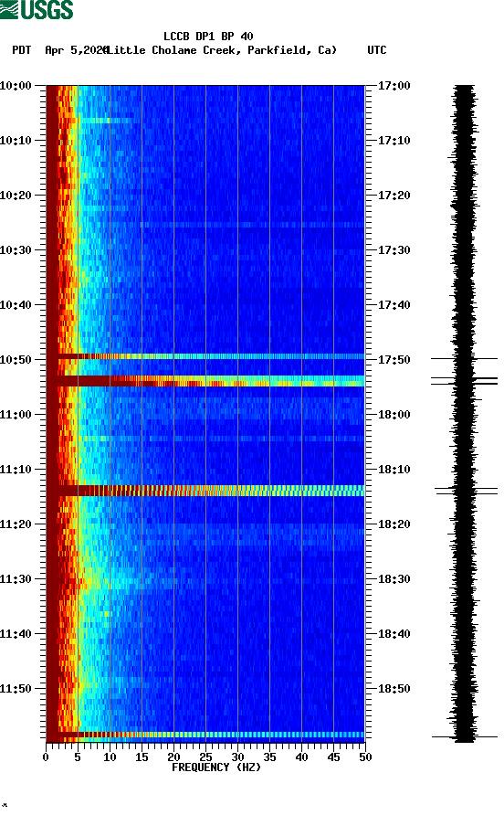Click the '17:20' UTC time label

(394, 195)
